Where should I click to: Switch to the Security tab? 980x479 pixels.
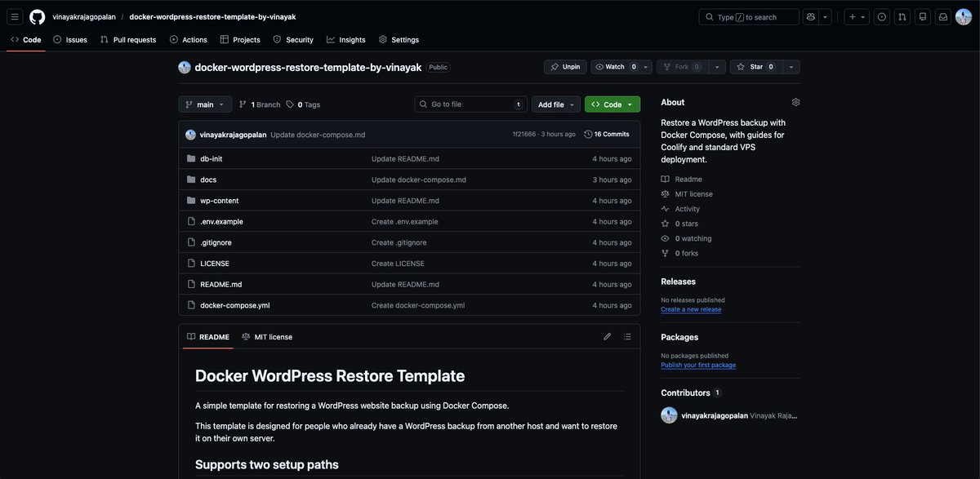[293, 39]
